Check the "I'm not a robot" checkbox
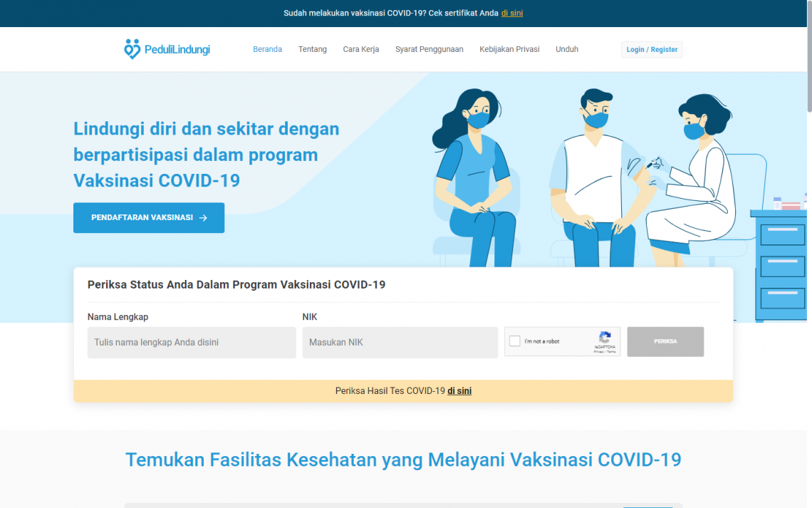 (514, 341)
